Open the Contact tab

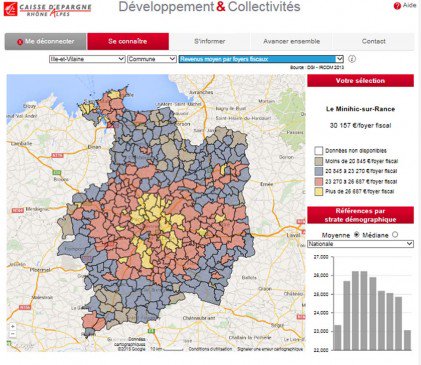pyautogui.click(x=373, y=42)
